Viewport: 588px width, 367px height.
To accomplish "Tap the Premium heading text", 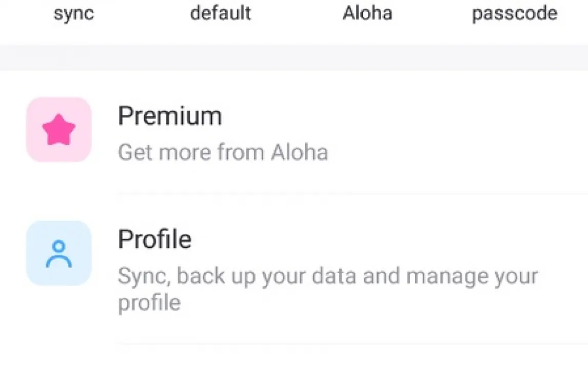I will coord(170,116).
